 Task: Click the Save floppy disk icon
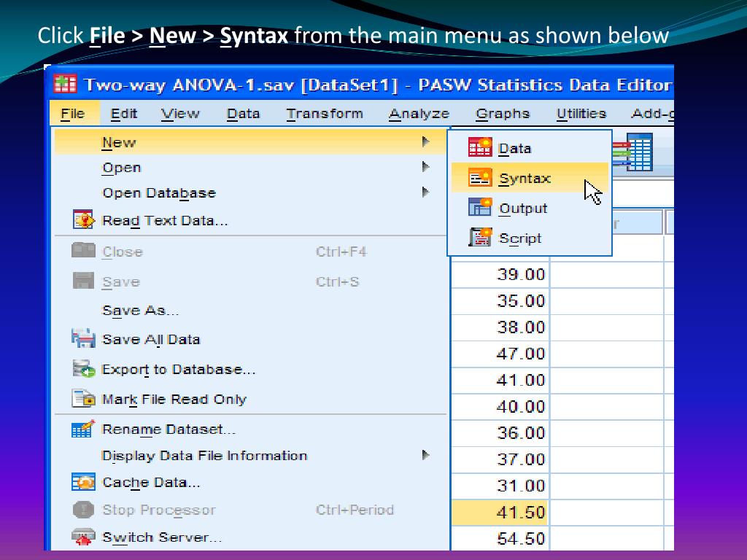click(x=83, y=281)
